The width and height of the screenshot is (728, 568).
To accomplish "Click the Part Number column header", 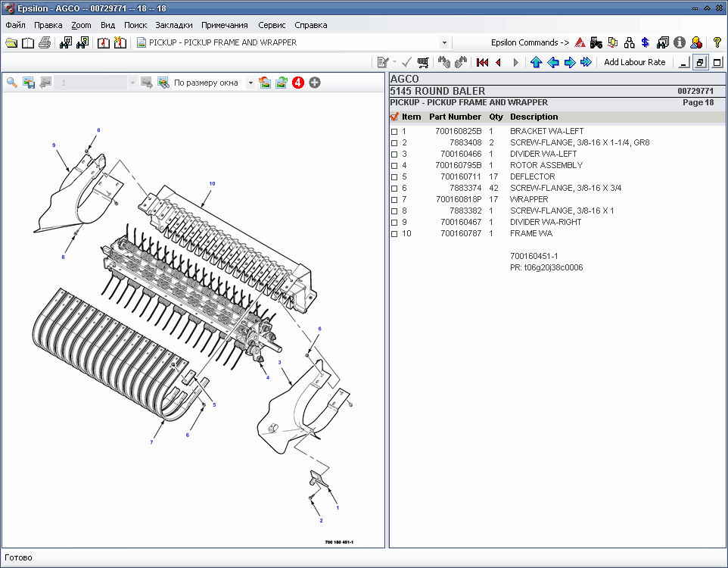I will pyautogui.click(x=455, y=117).
